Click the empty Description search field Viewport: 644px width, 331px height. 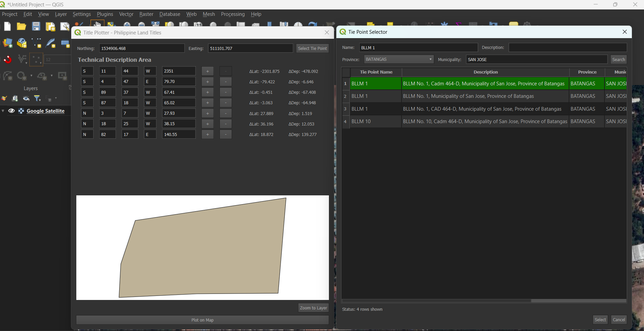[x=568, y=48]
